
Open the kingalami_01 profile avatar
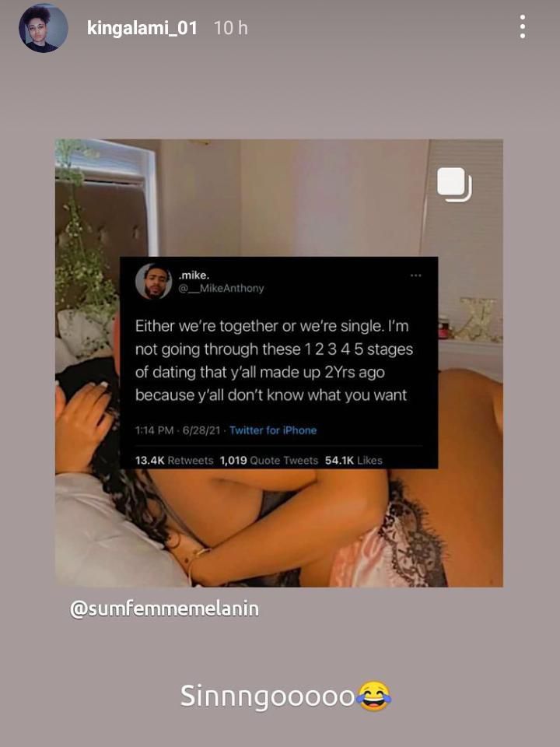[44, 28]
